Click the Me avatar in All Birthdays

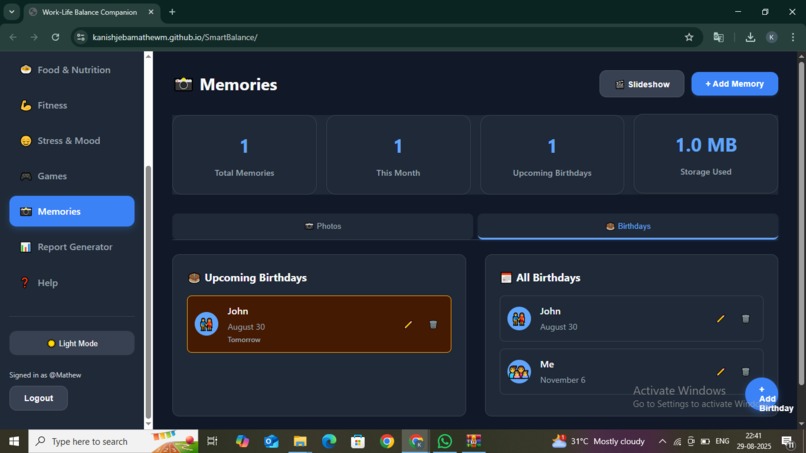point(519,372)
